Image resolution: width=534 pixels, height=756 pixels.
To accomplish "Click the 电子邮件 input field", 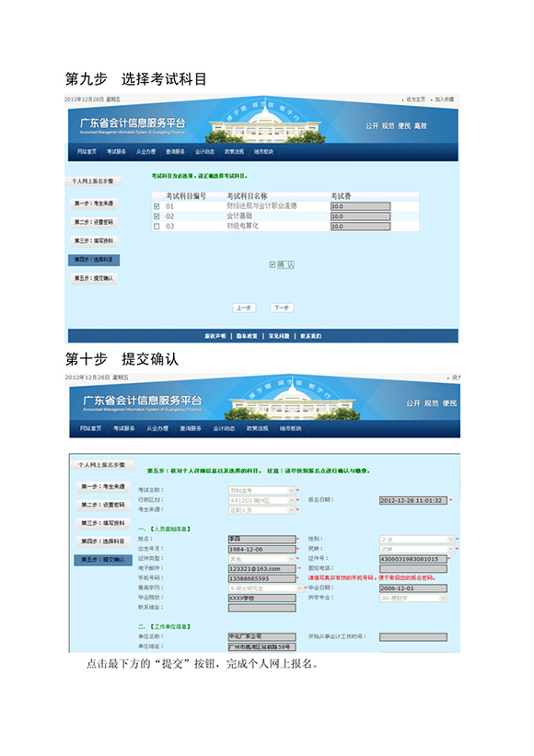I will point(261,569).
